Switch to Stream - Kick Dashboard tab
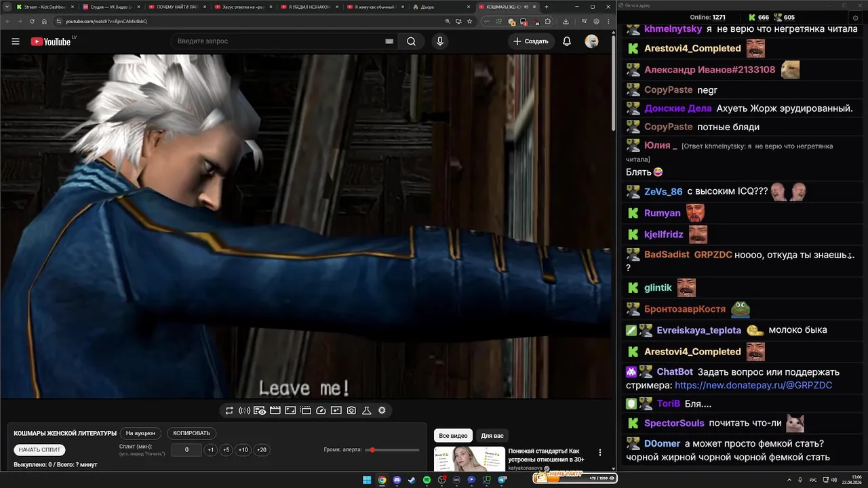The height and width of the screenshot is (488, 868). [x=44, y=7]
